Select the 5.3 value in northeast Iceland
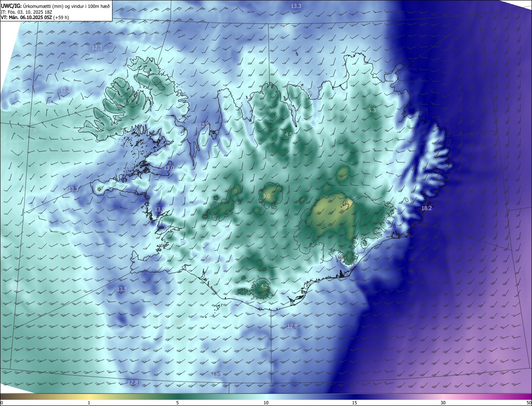 pos(372,110)
